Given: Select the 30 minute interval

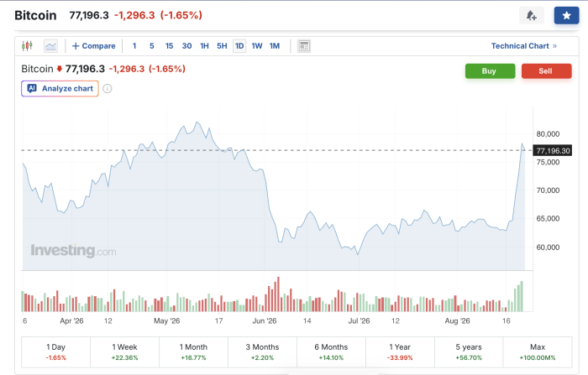Looking at the screenshot, I should [186, 46].
